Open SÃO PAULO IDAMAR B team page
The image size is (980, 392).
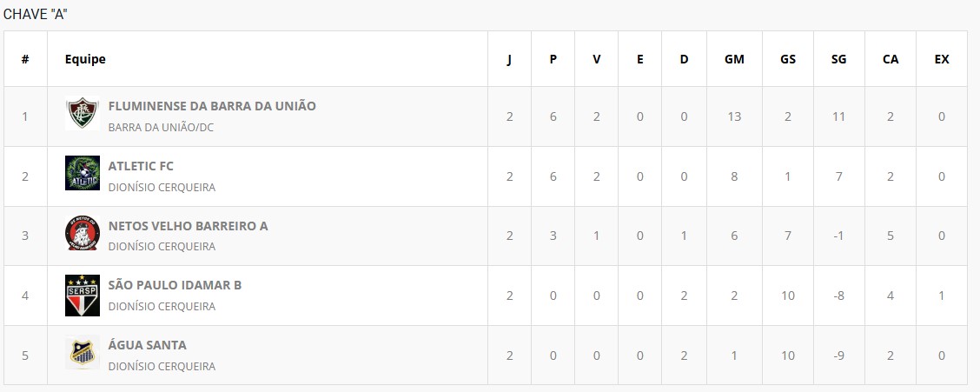point(175,285)
